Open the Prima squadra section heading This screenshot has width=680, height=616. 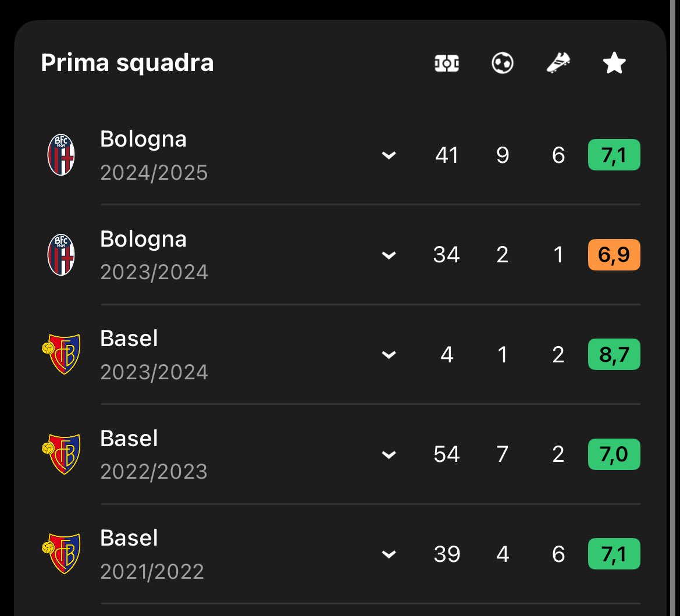[127, 63]
